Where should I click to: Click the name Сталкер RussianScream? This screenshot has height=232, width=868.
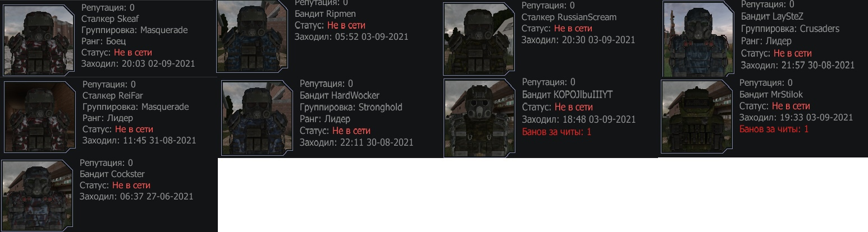569,17
